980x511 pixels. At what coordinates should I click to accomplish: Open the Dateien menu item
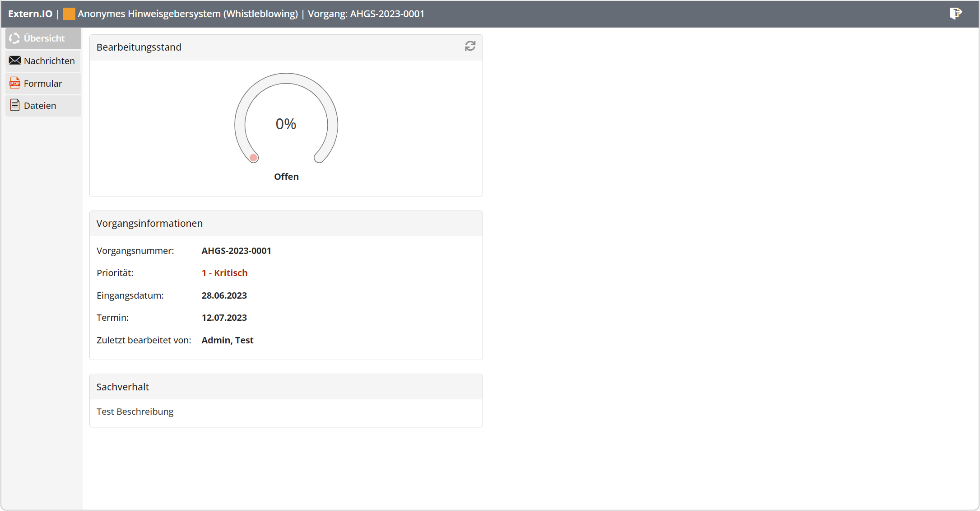(43, 106)
